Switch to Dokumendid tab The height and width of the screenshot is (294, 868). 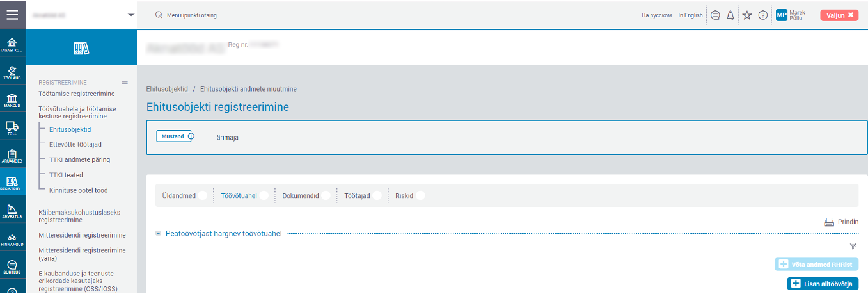pos(301,196)
